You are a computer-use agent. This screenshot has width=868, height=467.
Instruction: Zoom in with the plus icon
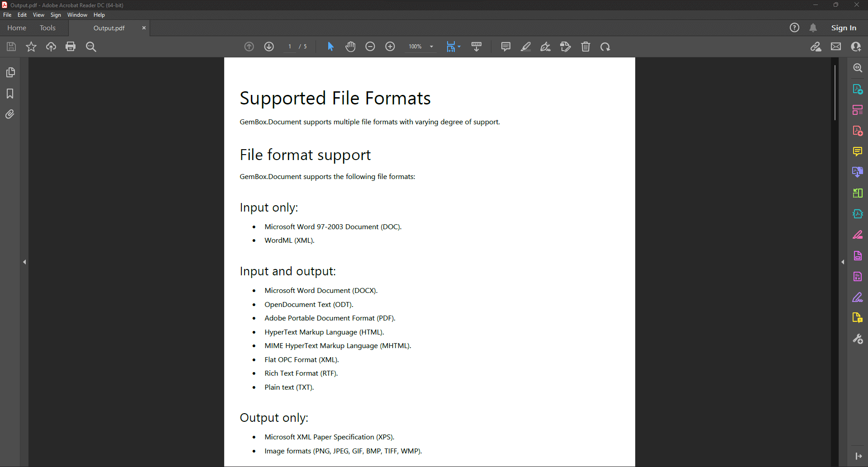pos(390,47)
